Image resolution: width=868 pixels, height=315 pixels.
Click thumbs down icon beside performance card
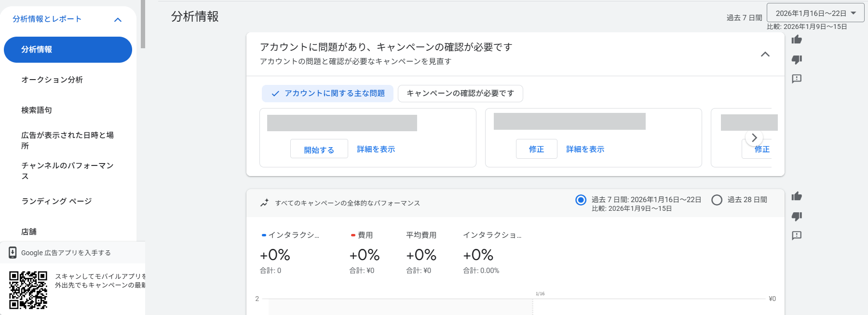click(x=797, y=216)
